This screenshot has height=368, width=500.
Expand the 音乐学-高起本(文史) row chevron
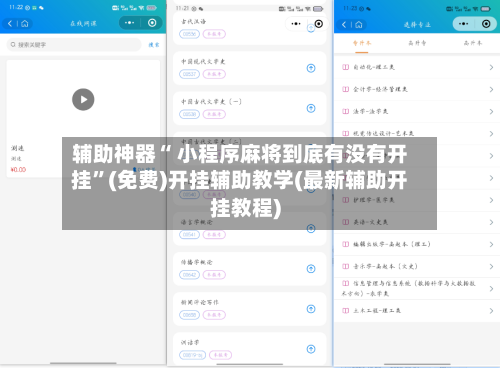pos(491,266)
